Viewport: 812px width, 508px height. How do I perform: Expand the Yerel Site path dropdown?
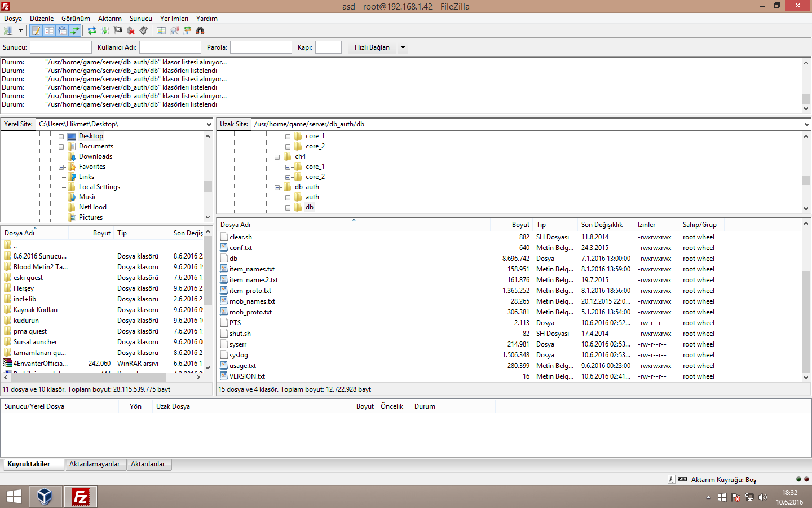tap(209, 124)
